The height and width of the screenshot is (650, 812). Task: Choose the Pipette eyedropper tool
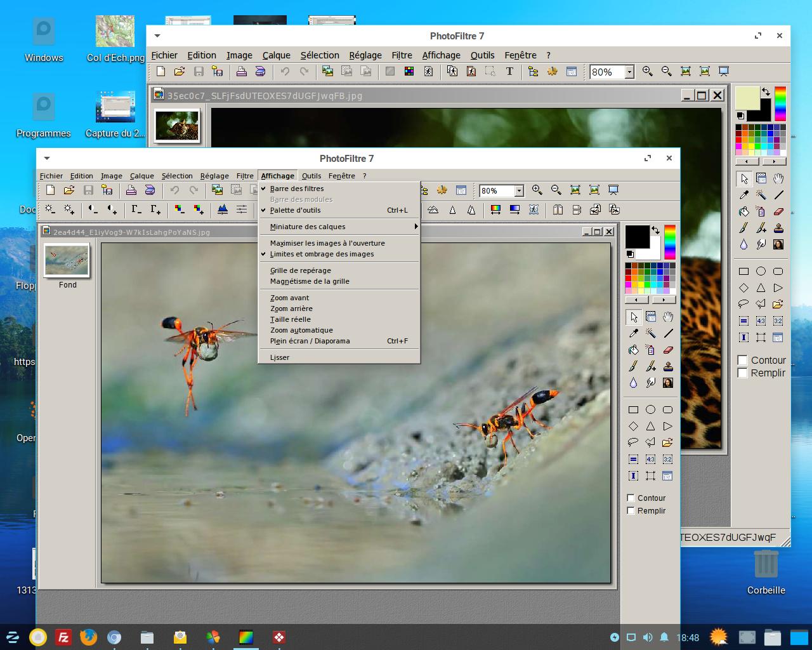click(x=633, y=333)
